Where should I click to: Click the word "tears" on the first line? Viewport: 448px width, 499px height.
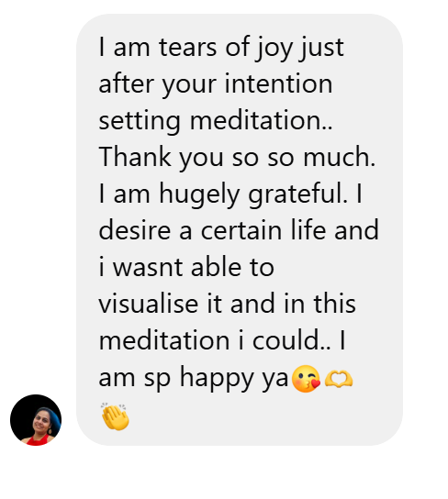188,47
